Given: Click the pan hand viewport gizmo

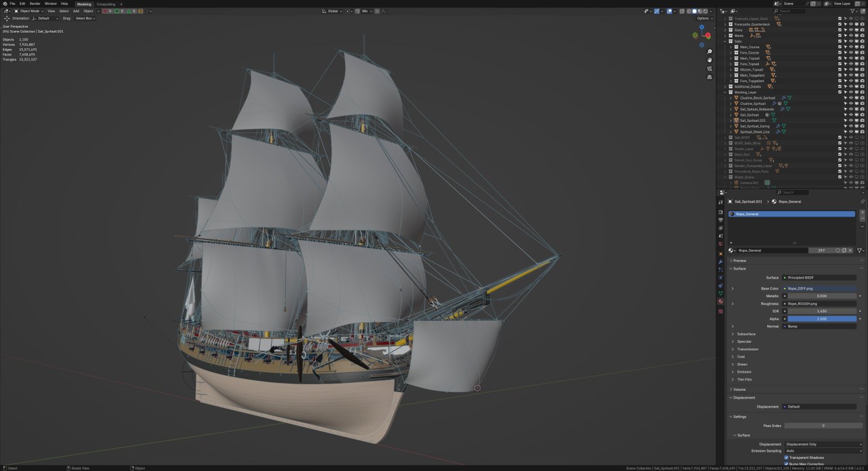Looking at the screenshot, I should pyautogui.click(x=709, y=60).
